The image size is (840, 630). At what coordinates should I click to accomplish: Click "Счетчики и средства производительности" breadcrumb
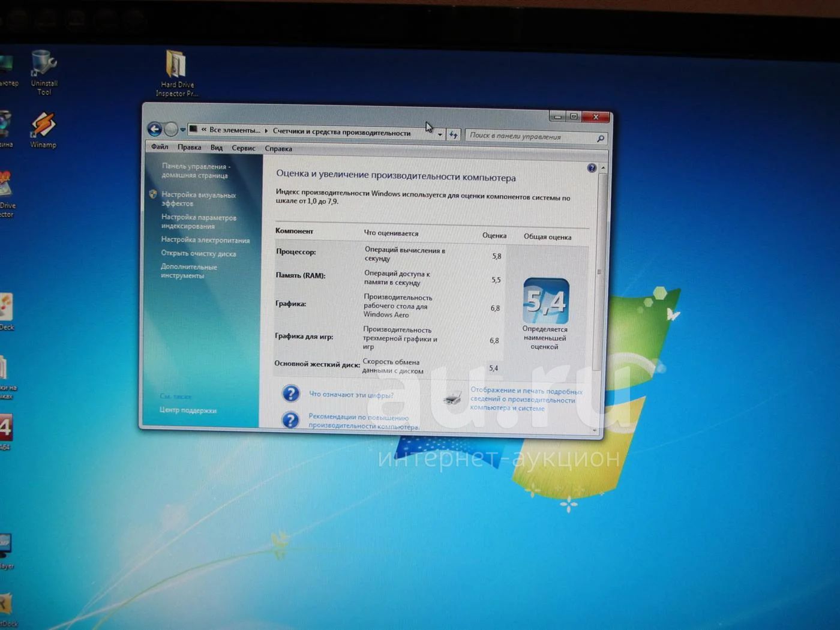(342, 132)
